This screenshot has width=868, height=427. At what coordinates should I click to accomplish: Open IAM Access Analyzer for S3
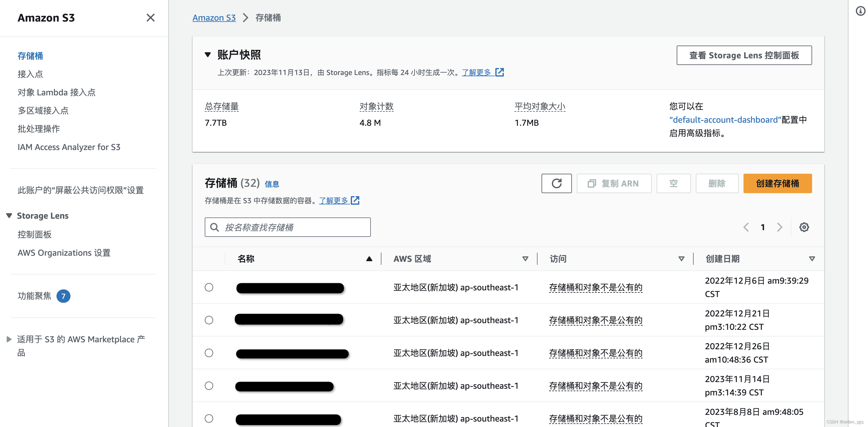tap(69, 147)
